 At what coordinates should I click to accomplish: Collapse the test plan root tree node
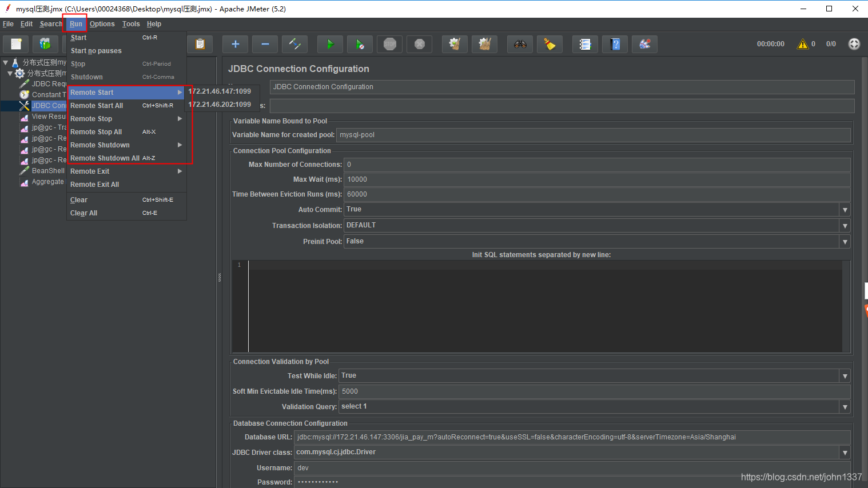(x=5, y=62)
